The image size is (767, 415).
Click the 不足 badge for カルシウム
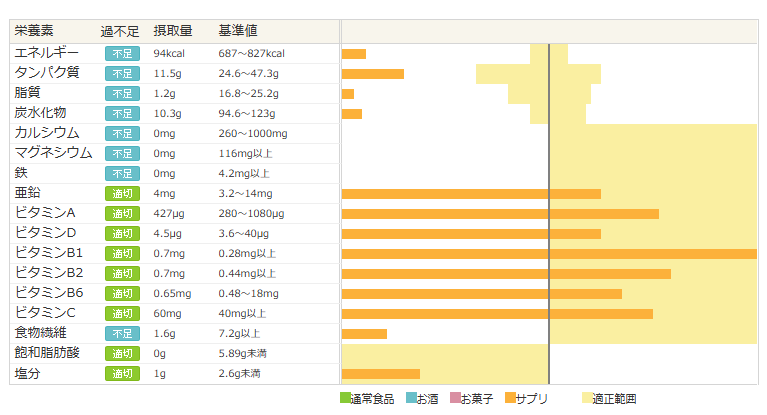point(122,134)
